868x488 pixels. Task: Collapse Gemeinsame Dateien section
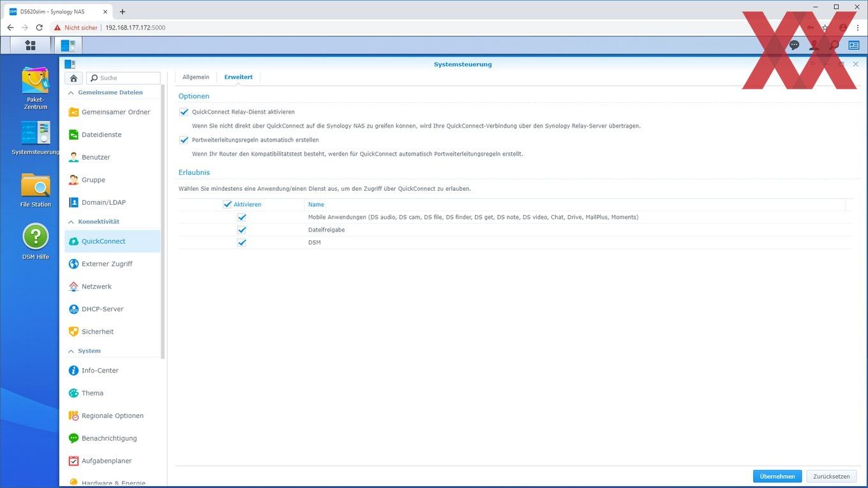[71, 92]
